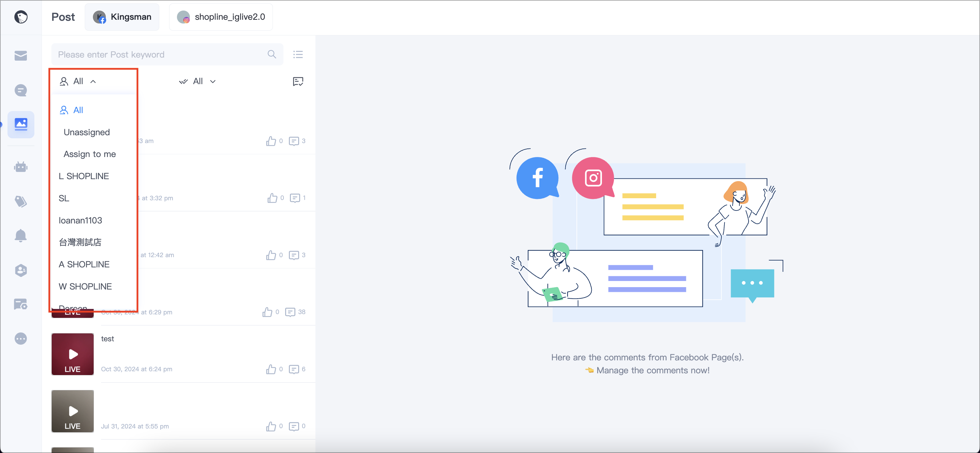Collapse the assignee All dropdown
The image size is (980, 453).
click(78, 81)
